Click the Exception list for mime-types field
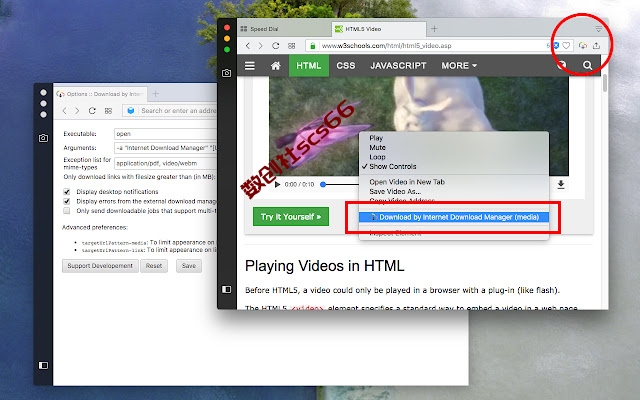Viewport: 640px width, 400px height. coord(165,163)
